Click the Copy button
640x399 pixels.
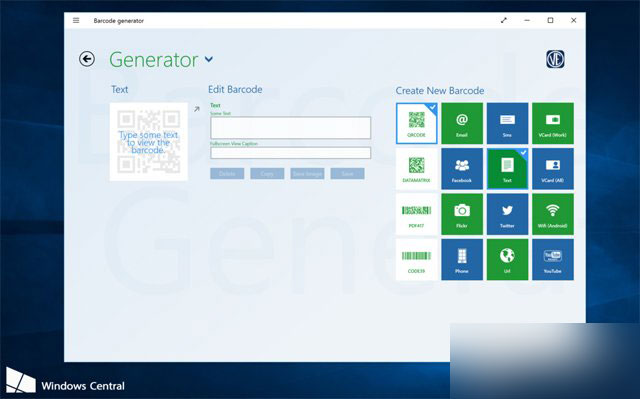267,174
